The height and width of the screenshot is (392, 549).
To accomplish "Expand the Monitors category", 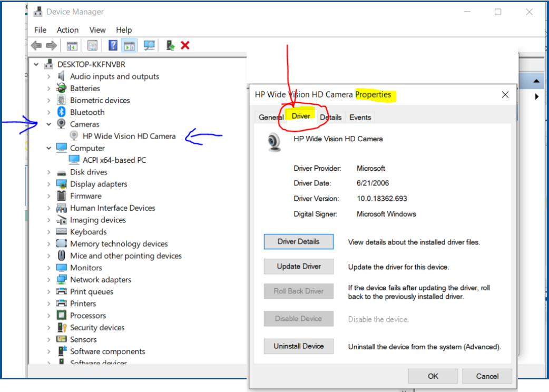I will point(48,268).
